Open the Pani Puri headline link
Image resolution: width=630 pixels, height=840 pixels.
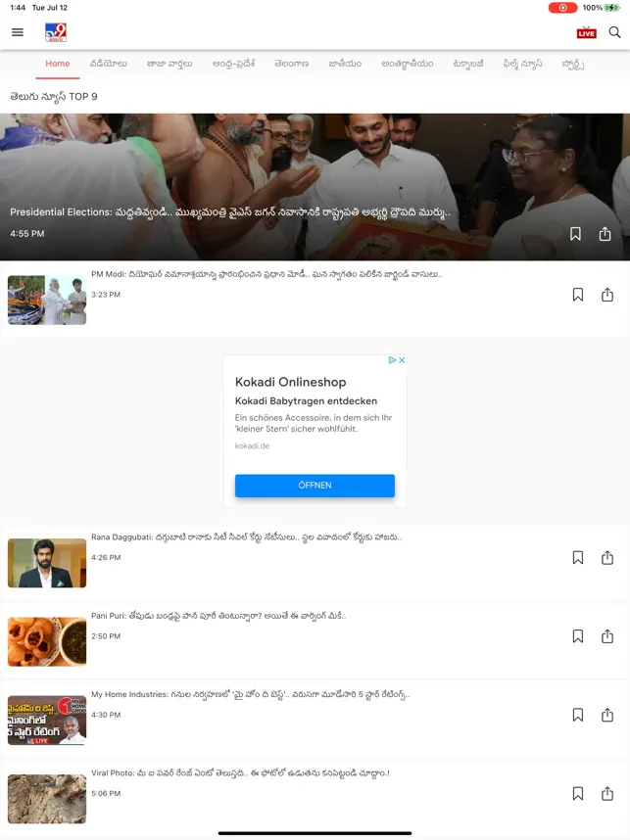pos(218,616)
